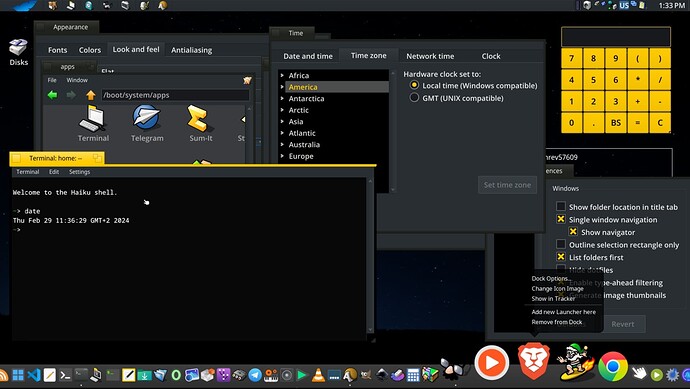
Task: Open white hand cursor icon in dock
Action: (x=639, y=374)
